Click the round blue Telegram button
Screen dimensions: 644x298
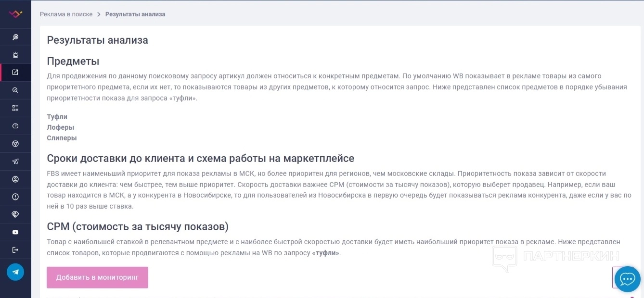coord(15,272)
